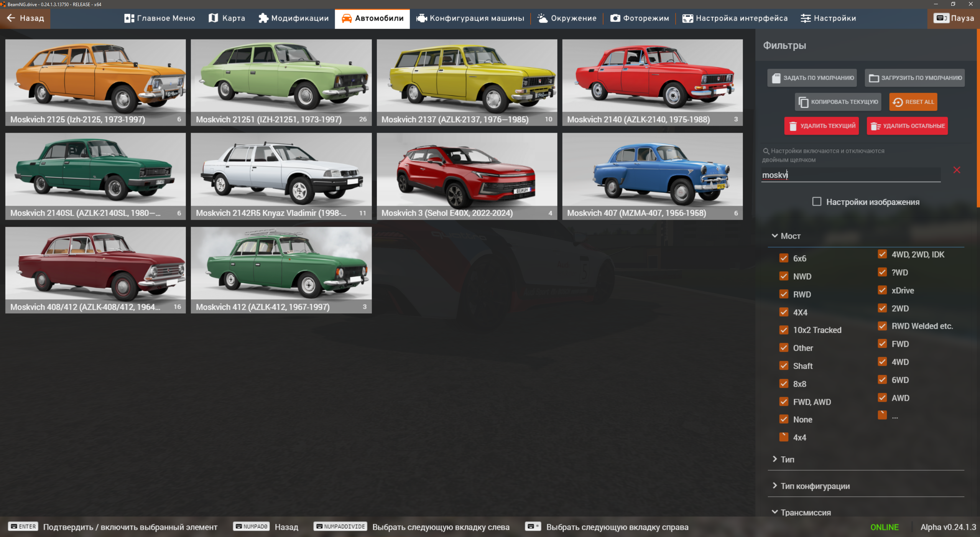
Task: Expand the Тип конфигурации section
Action: coord(866,486)
